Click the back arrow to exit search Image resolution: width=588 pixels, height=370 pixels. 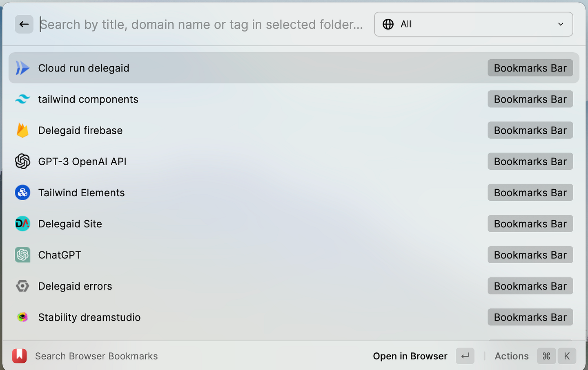point(24,24)
